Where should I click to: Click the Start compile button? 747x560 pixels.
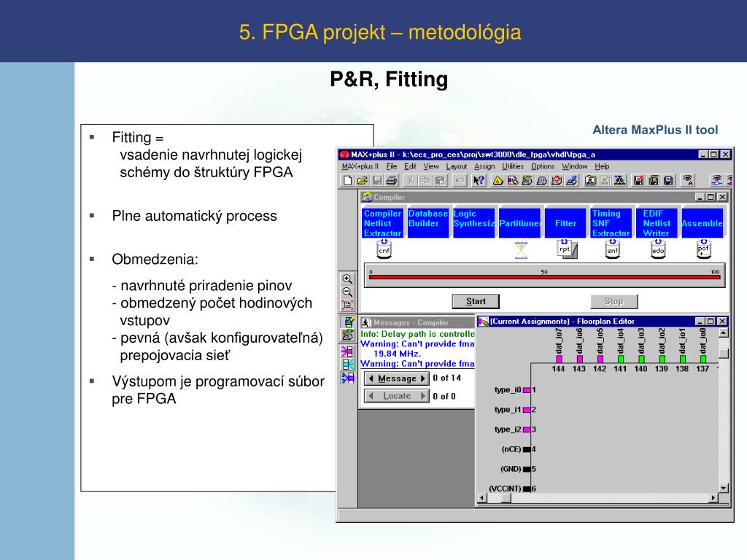click(476, 301)
